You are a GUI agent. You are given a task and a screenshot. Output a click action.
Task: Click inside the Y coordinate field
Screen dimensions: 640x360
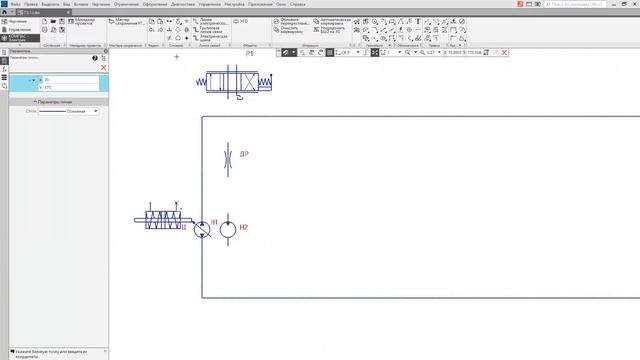click(x=70, y=87)
